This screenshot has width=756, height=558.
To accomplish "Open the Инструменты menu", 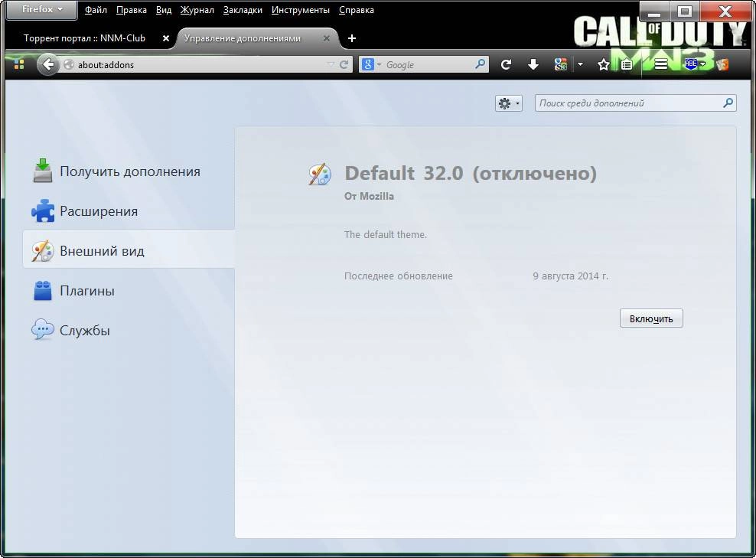I will (x=301, y=10).
